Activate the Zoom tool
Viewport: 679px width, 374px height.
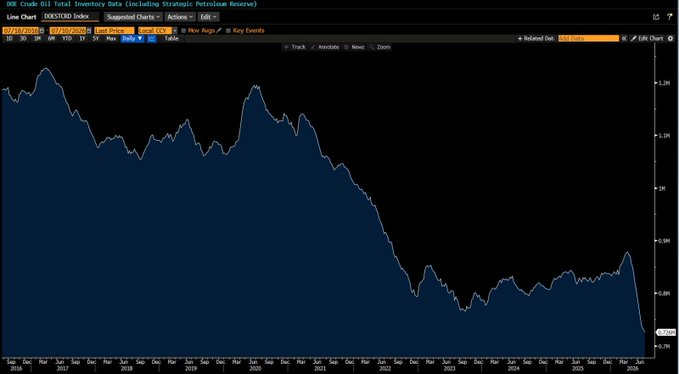[x=380, y=47]
